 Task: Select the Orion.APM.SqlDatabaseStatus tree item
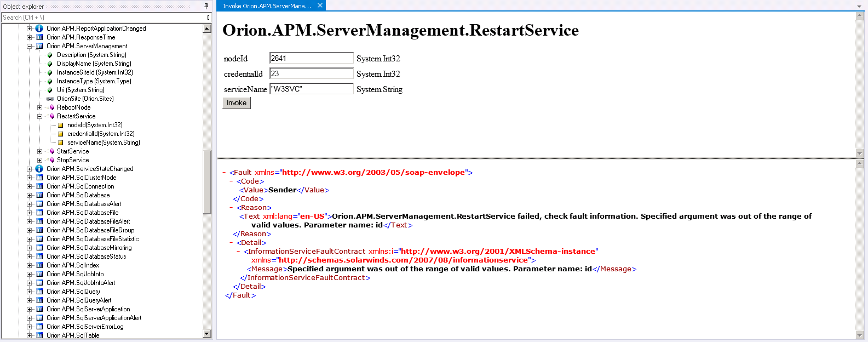pyautogui.click(x=87, y=256)
